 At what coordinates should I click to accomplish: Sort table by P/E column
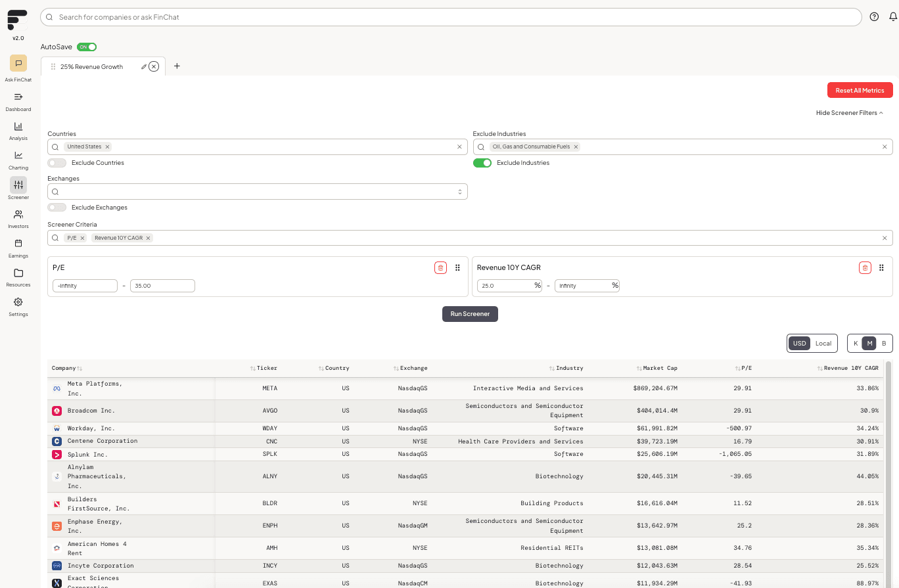pyautogui.click(x=743, y=368)
